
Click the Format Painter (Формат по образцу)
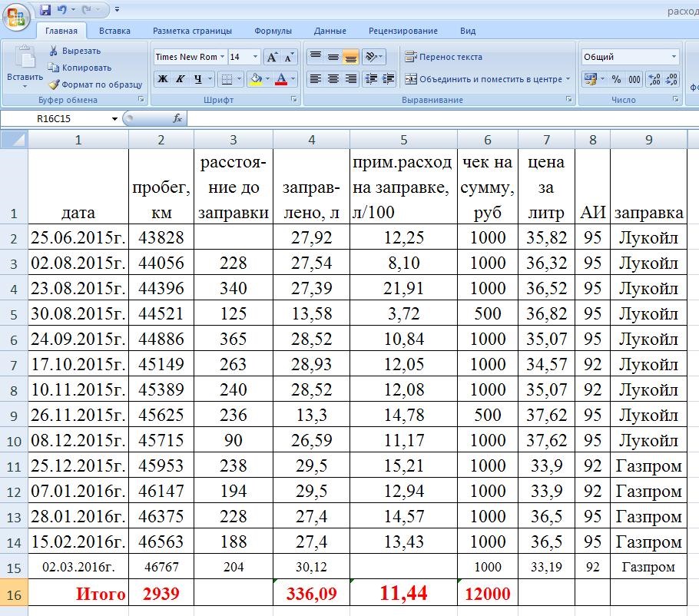pos(95,84)
